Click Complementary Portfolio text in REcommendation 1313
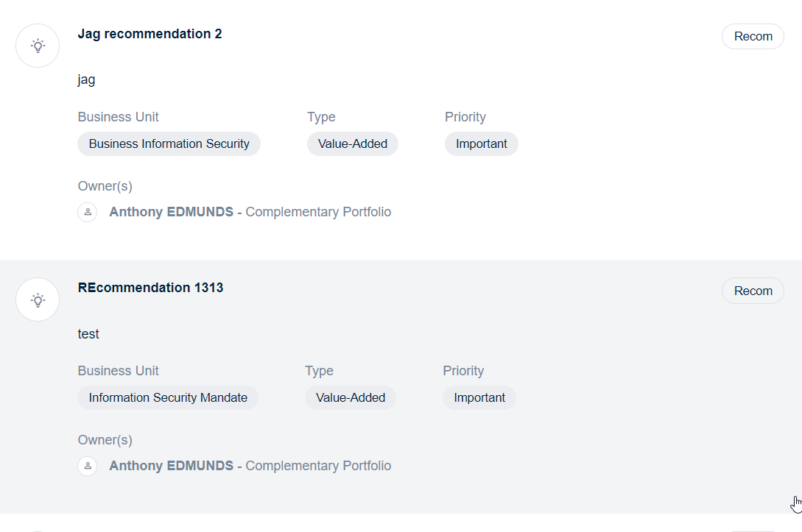The width and height of the screenshot is (802, 532). pyautogui.click(x=318, y=466)
